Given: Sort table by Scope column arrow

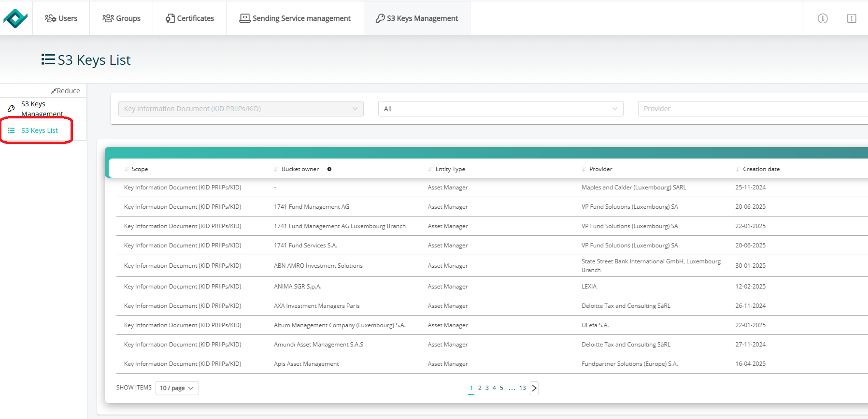Looking at the screenshot, I should (127, 169).
